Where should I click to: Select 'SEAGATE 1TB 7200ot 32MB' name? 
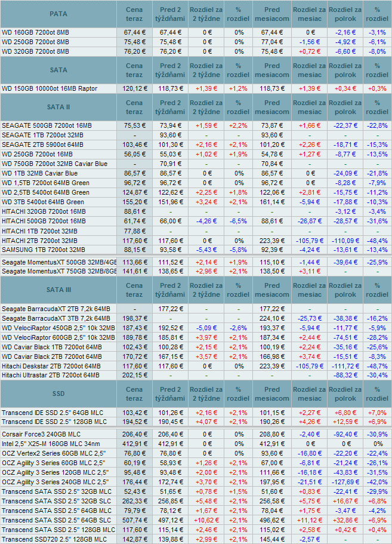click(x=42, y=136)
